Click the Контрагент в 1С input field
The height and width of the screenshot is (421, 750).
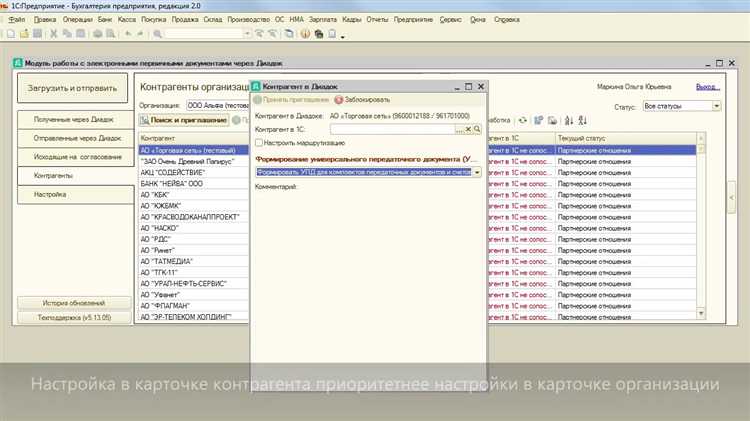[x=392, y=129]
